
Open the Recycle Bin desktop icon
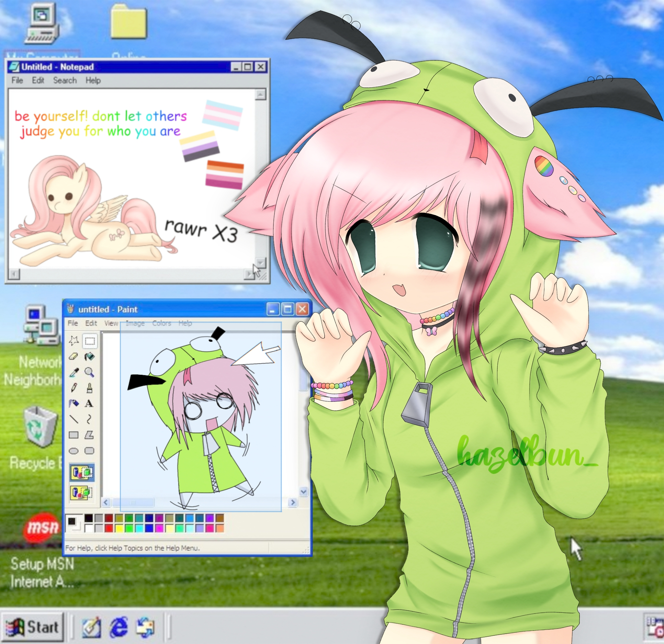[x=41, y=427]
